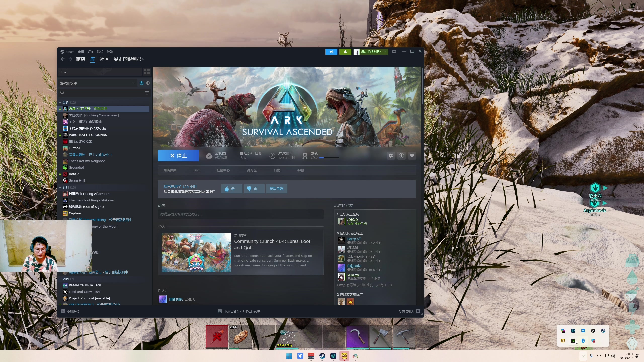Collapse the 四月 category in library
This screenshot has width=644, height=362.
(x=60, y=279)
